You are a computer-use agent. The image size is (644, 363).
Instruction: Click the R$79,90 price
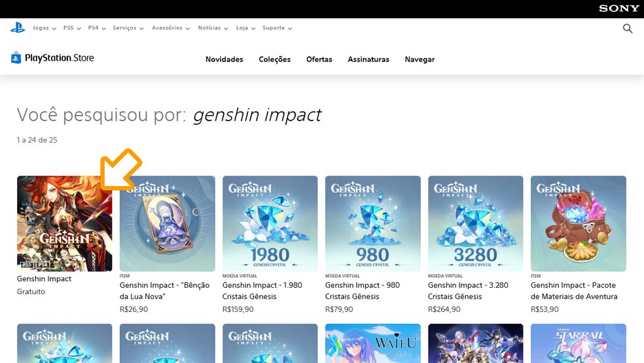[339, 309]
